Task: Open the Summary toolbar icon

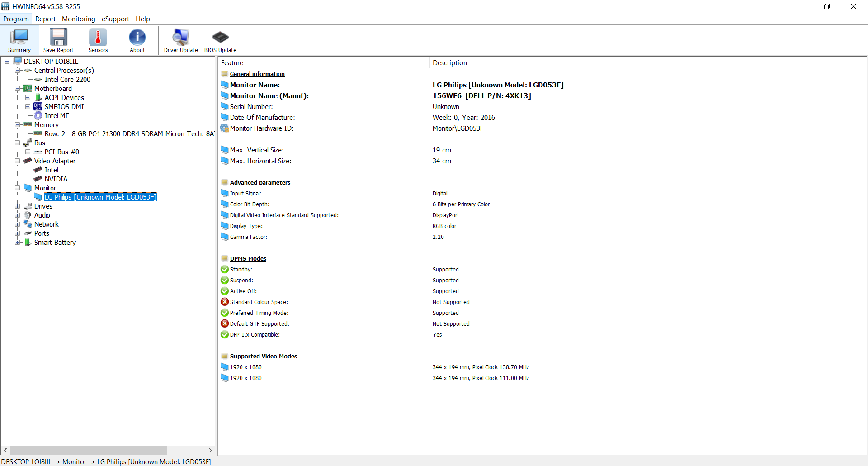Action: (x=19, y=40)
